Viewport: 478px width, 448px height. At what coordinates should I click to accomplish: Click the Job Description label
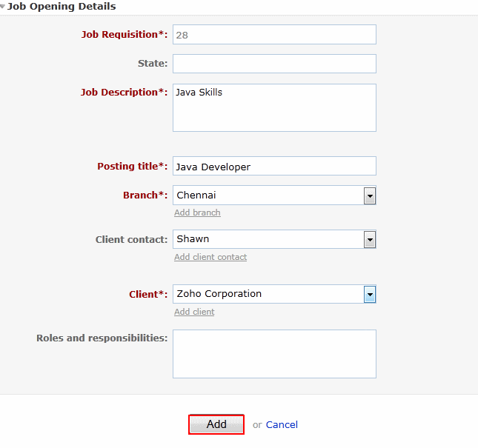pos(124,93)
